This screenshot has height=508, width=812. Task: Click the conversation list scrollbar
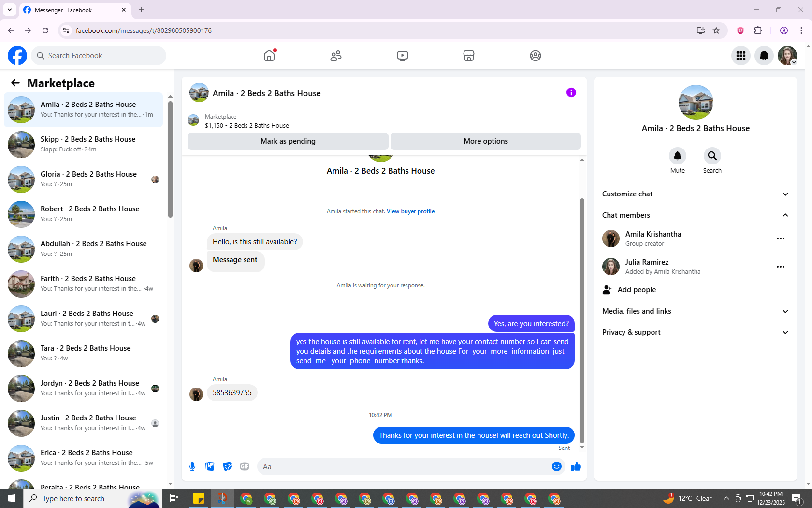point(170,160)
